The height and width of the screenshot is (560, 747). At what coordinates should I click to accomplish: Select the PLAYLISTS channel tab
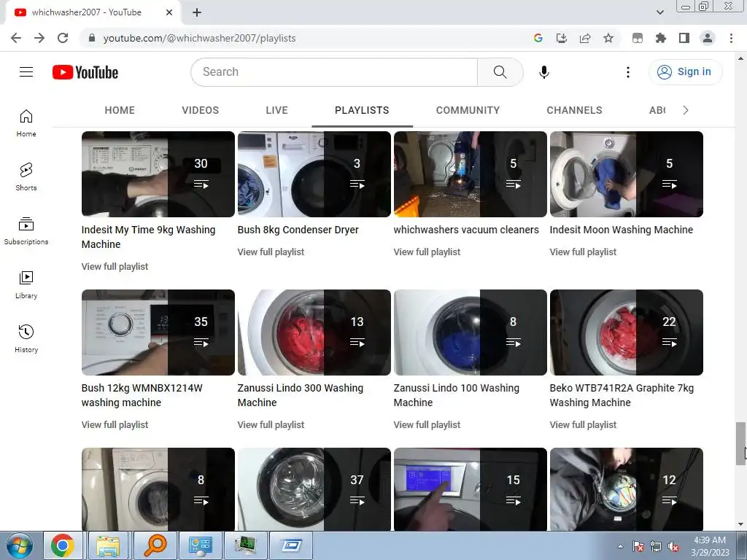tap(362, 111)
